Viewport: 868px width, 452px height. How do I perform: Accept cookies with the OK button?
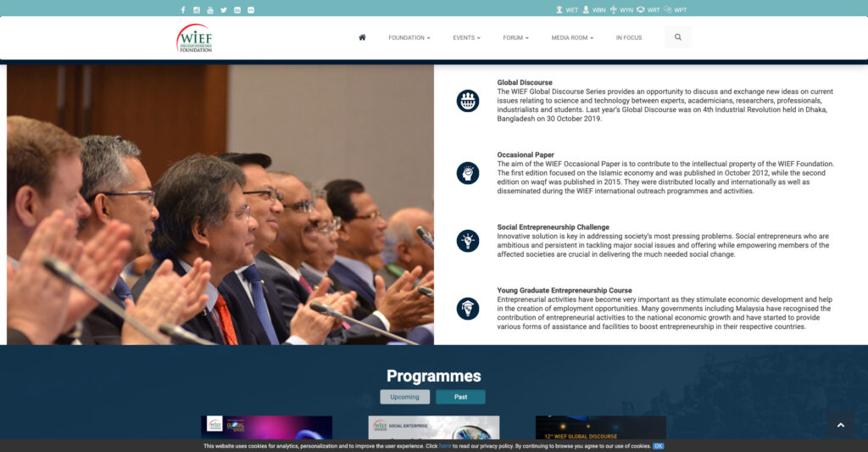[x=658, y=446]
